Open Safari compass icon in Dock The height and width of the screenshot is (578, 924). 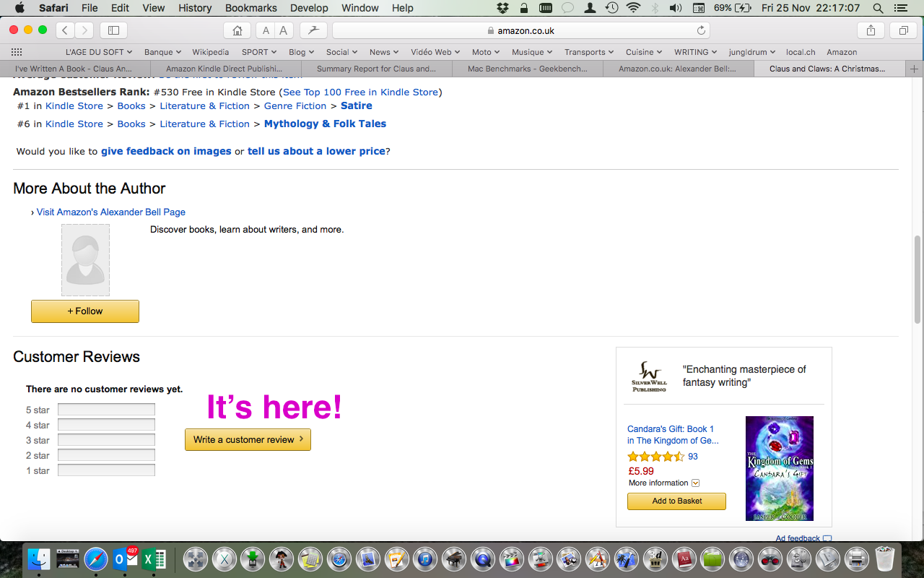96,559
